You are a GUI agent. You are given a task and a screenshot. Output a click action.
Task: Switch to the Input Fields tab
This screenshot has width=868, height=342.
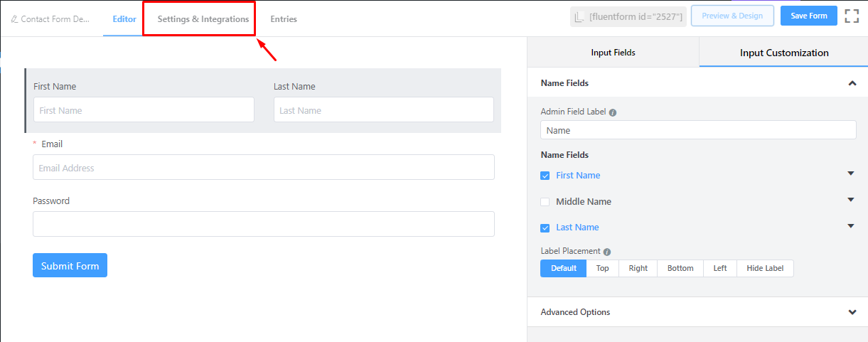pyautogui.click(x=613, y=53)
